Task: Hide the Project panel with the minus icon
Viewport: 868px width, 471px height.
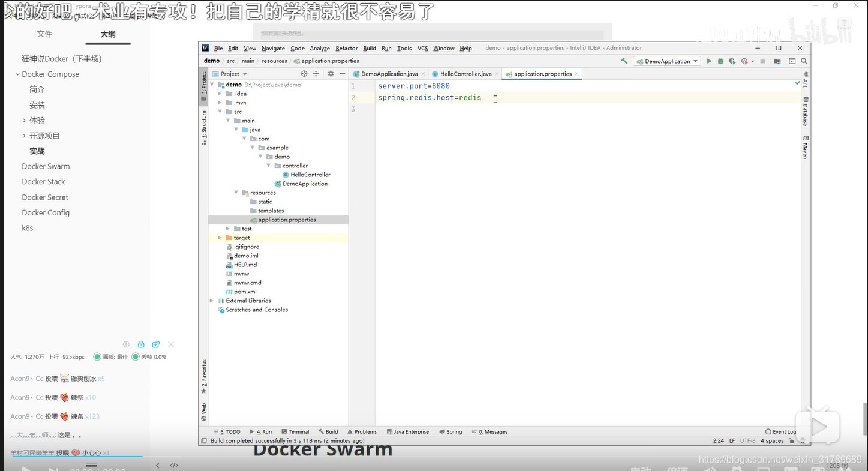Action: point(343,74)
